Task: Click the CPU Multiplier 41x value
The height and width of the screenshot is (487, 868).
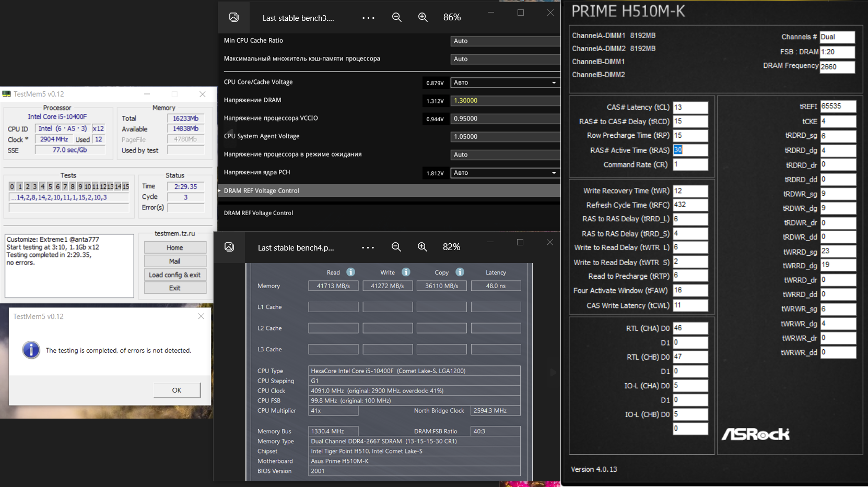Action: 333,411
